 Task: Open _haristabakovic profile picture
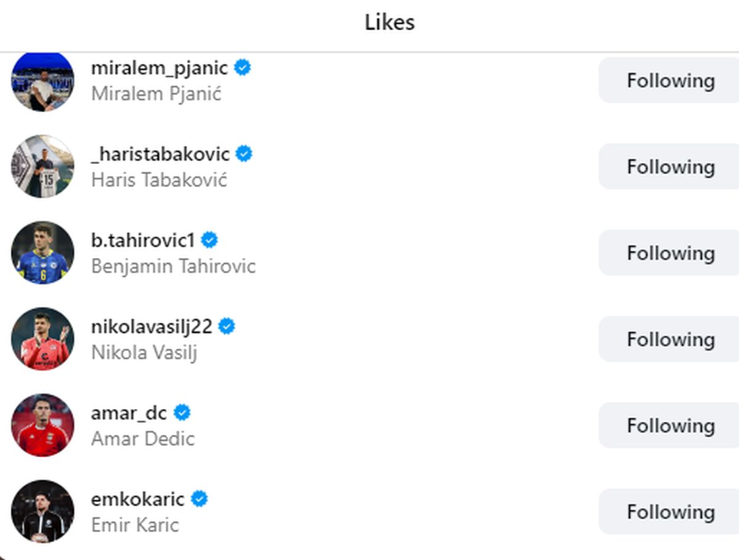[42, 166]
